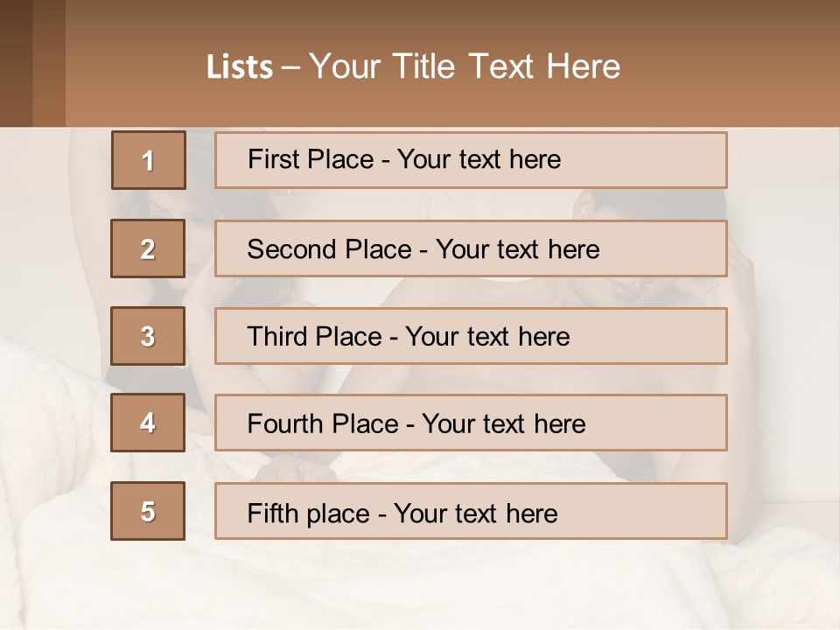840x630 pixels.
Task: Click the lighter brown stripe beside the corner stripe
Action: pyautogui.click(x=49, y=63)
